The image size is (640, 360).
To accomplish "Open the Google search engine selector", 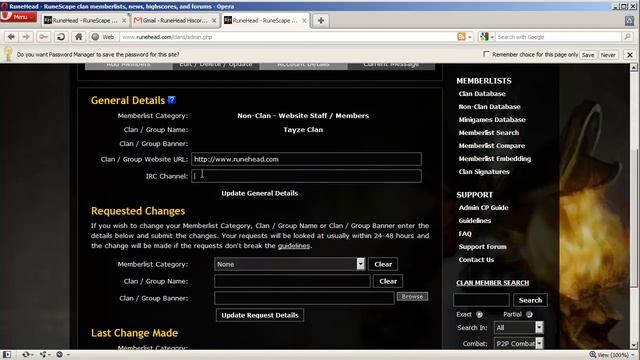I will [487, 37].
